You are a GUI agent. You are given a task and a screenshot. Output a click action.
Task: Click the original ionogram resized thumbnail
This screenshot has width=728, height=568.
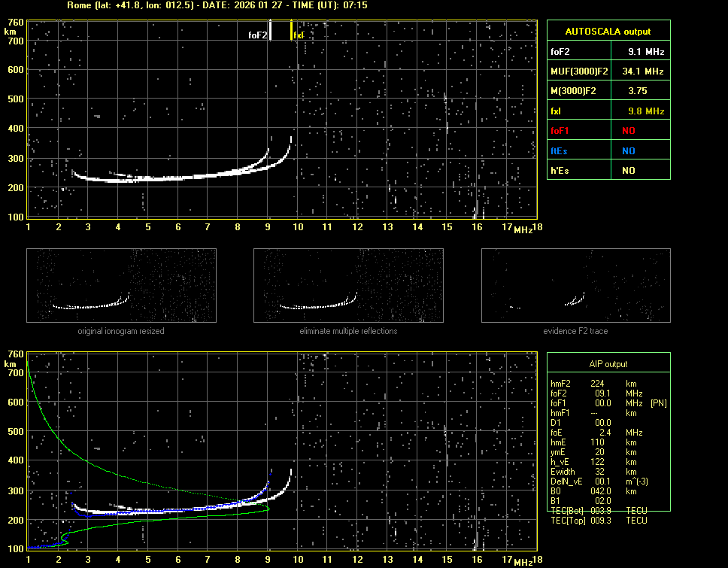tap(121, 285)
